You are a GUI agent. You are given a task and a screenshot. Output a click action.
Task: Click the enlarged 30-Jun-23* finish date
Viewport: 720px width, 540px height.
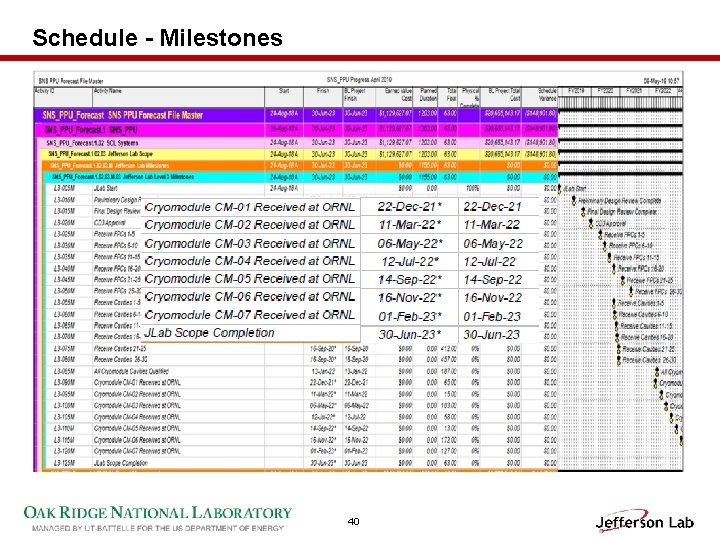tap(410, 335)
